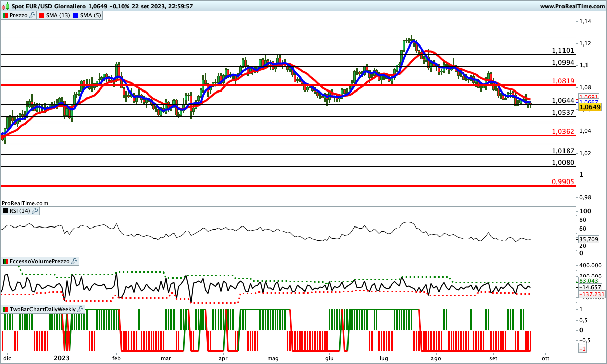Click the ago label on time axis
This screenshot has height=364, width=607.
436,358
